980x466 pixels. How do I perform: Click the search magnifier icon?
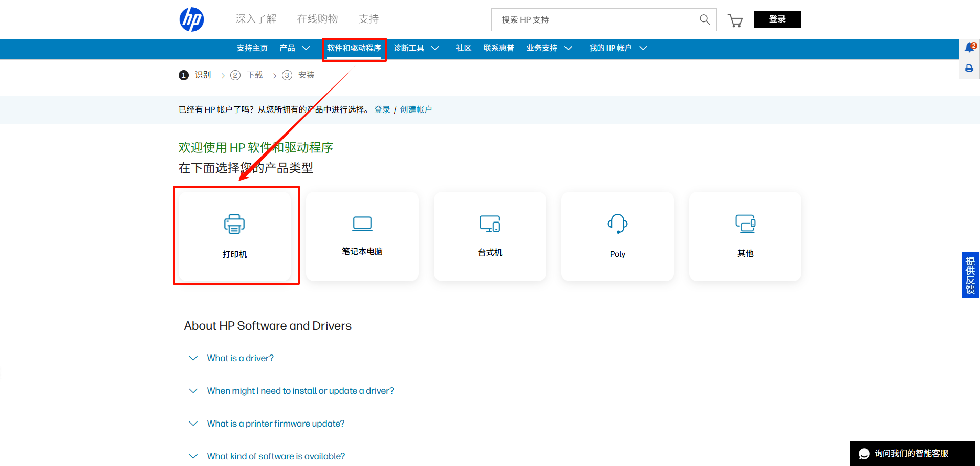[x=704, y=19]
